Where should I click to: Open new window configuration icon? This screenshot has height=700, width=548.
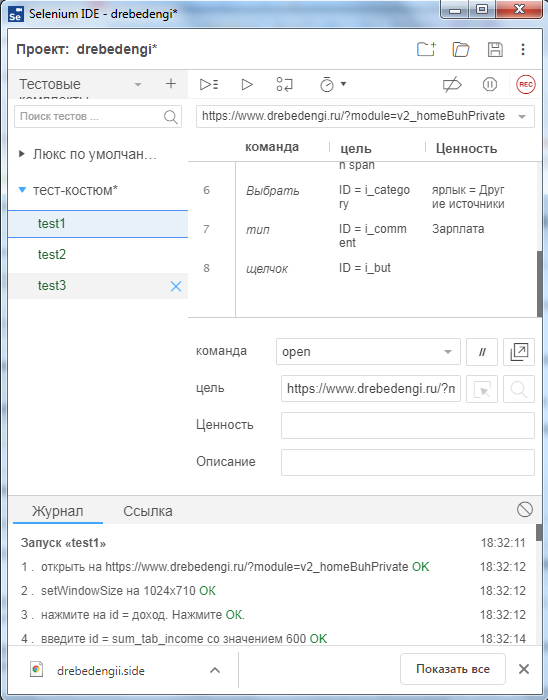[x=519, y=352]
